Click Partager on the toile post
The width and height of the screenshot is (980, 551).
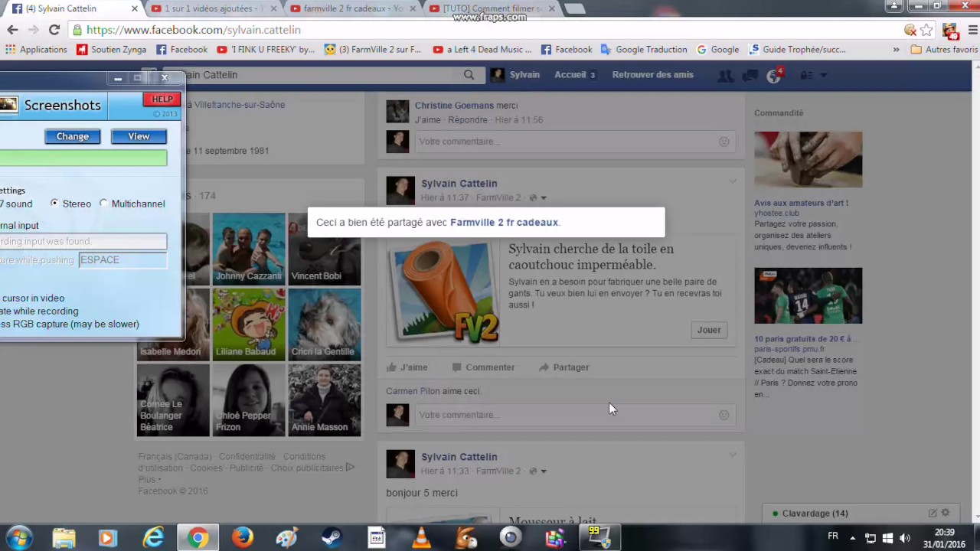563,367
